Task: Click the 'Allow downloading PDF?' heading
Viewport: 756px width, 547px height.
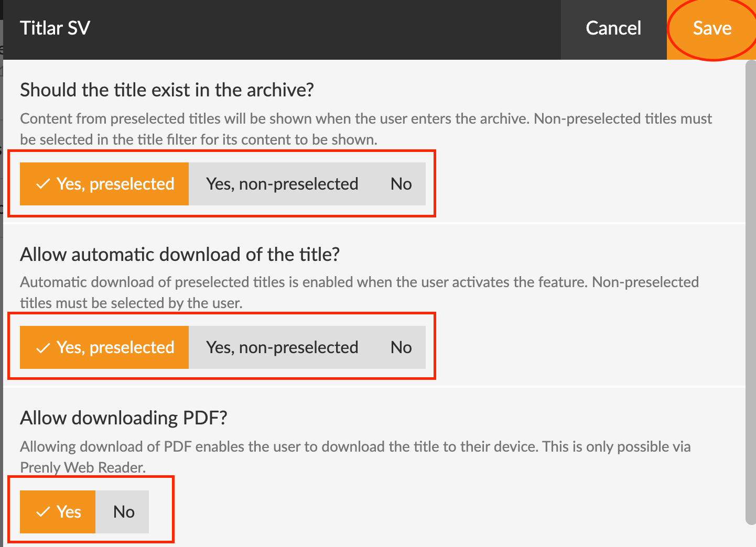Action: [123, 418]
